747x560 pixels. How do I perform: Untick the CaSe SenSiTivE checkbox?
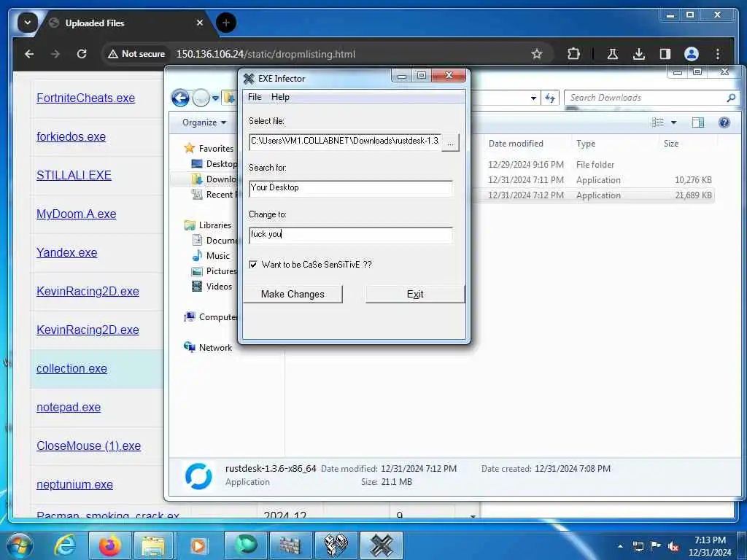(253, 264)
